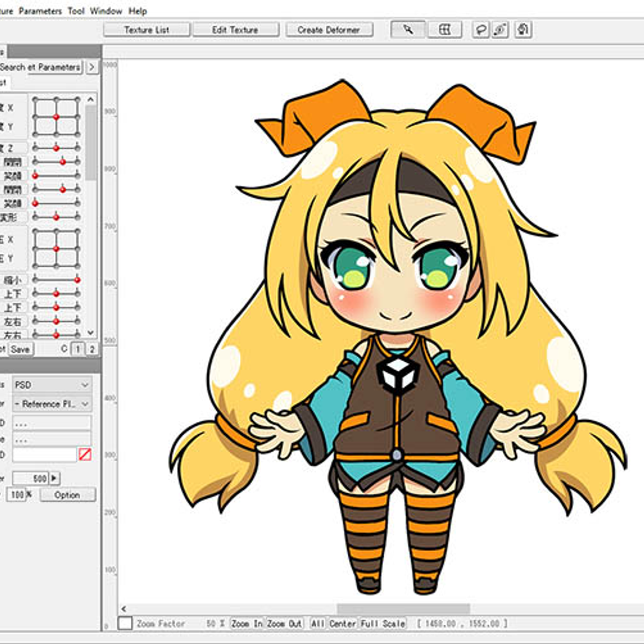Click the rightmost toolbar icon
The width and height of the screenshot is (644, 644).
[x=523, y=30]
